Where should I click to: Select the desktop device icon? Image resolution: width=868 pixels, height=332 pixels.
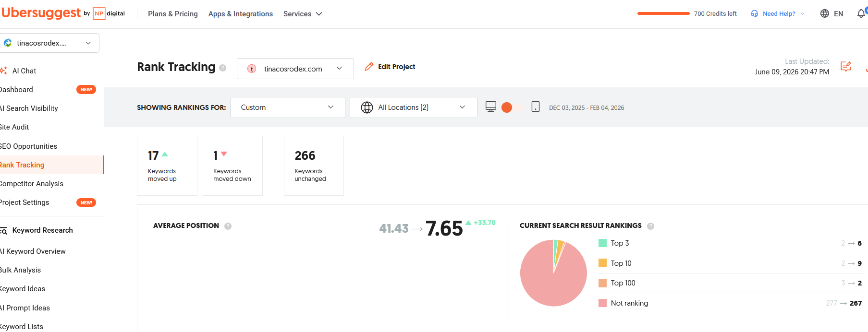coord(491,107)
